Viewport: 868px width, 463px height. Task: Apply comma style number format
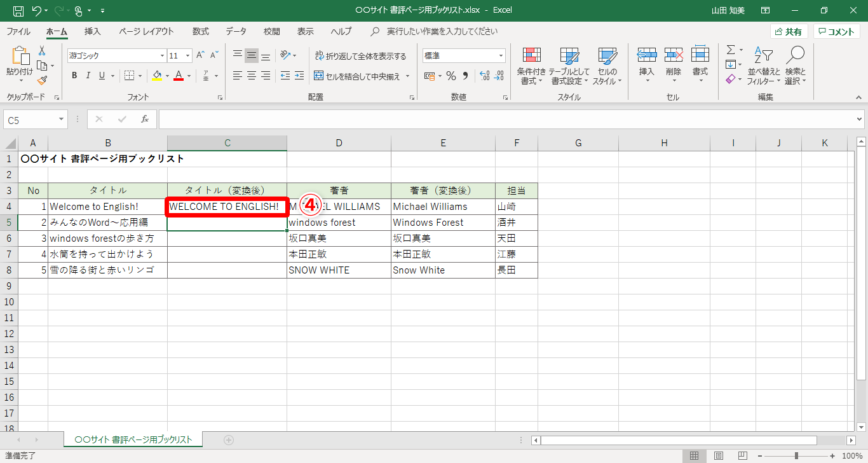coord(465,76)
